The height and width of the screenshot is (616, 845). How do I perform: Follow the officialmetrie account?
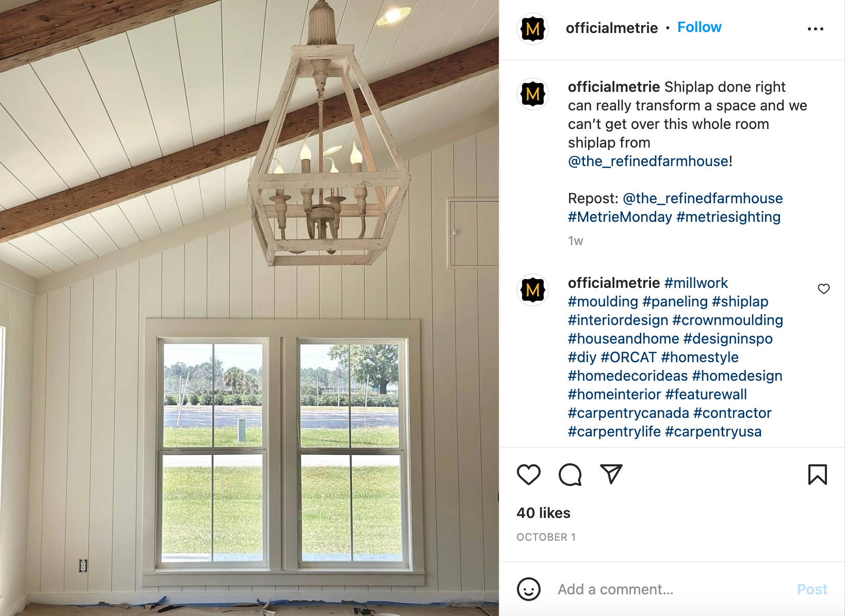[699, 27]
